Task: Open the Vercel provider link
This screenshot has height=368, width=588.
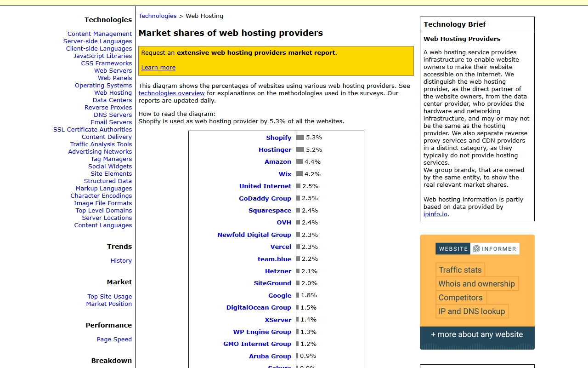Action: tap(281, 247)
